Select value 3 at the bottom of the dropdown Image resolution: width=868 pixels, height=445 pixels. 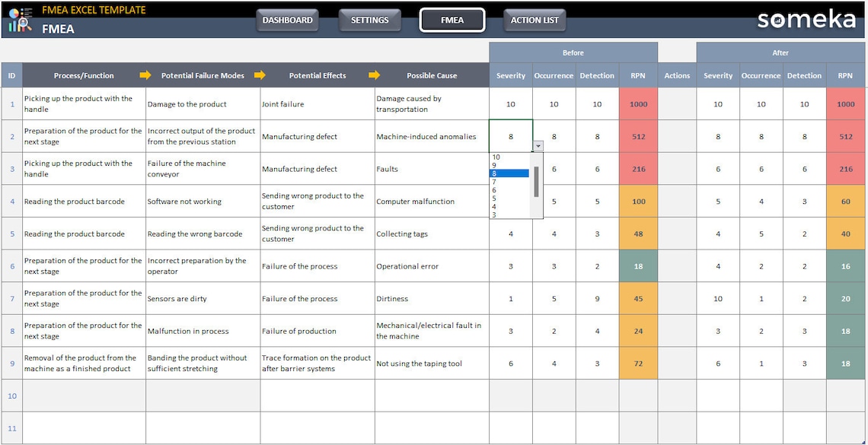point(496,214)
